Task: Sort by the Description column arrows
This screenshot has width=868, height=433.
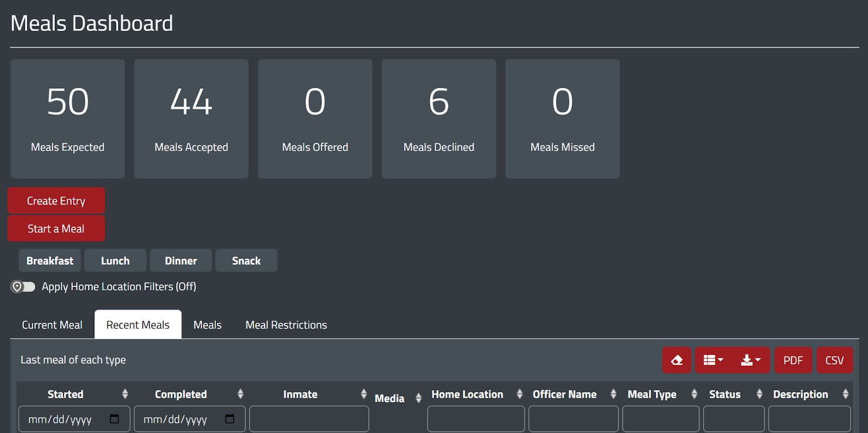Action: [x=845, y=394]
